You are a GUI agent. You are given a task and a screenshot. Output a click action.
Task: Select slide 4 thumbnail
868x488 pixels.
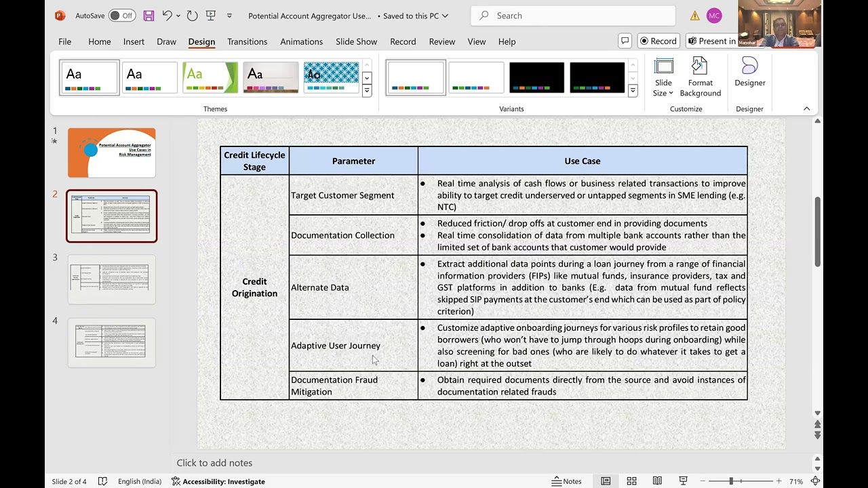coord(112,342)
